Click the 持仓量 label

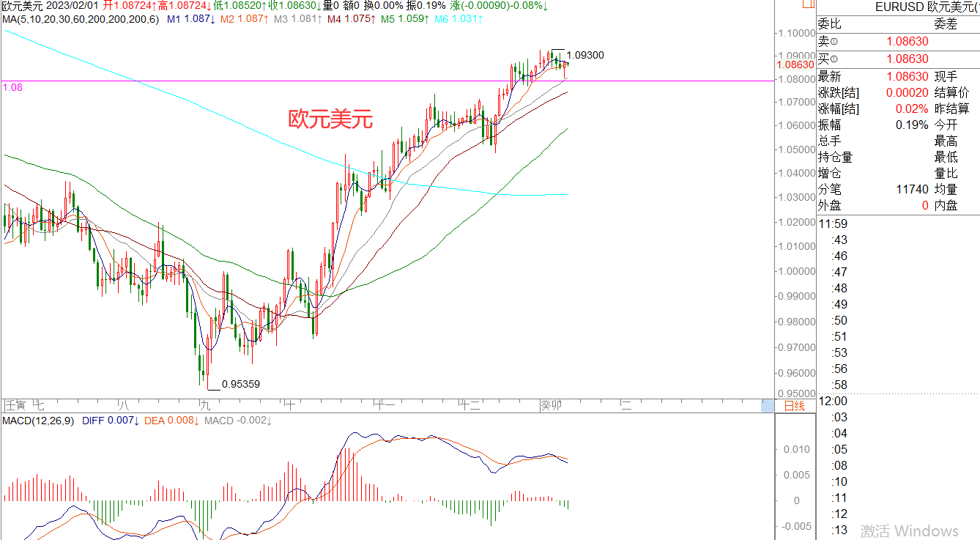pyautogui.click(x=835, y=157)
